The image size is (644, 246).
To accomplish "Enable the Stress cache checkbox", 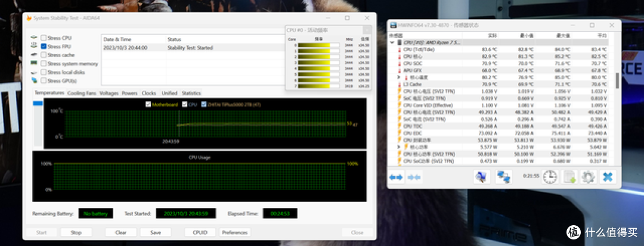I will (x=44, y=55).
